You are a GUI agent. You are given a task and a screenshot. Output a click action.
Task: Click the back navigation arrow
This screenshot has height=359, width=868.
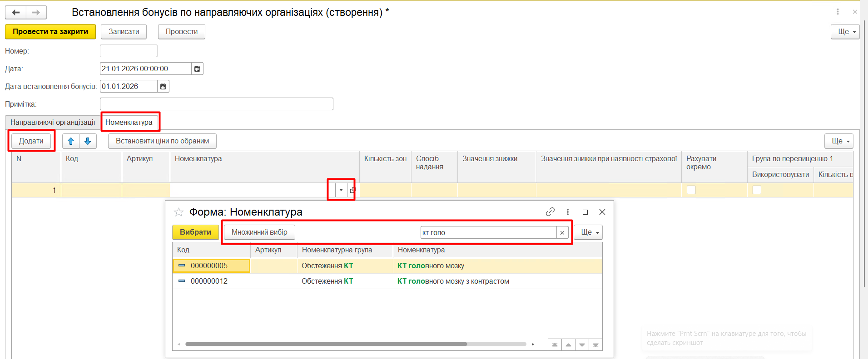16,12
